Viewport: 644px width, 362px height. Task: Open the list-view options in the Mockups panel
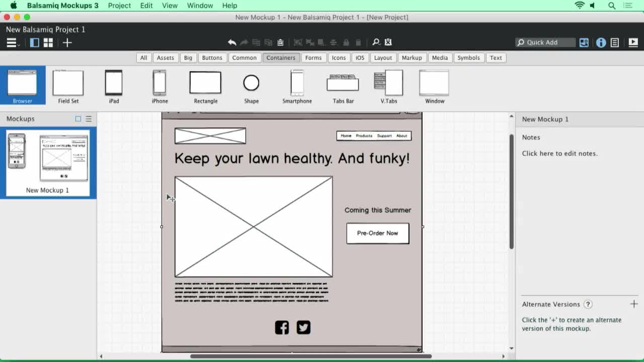click(88, 119)
